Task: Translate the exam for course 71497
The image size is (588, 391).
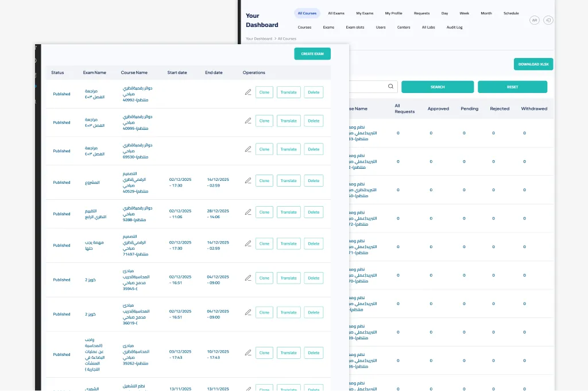Action: pos(288,243)
